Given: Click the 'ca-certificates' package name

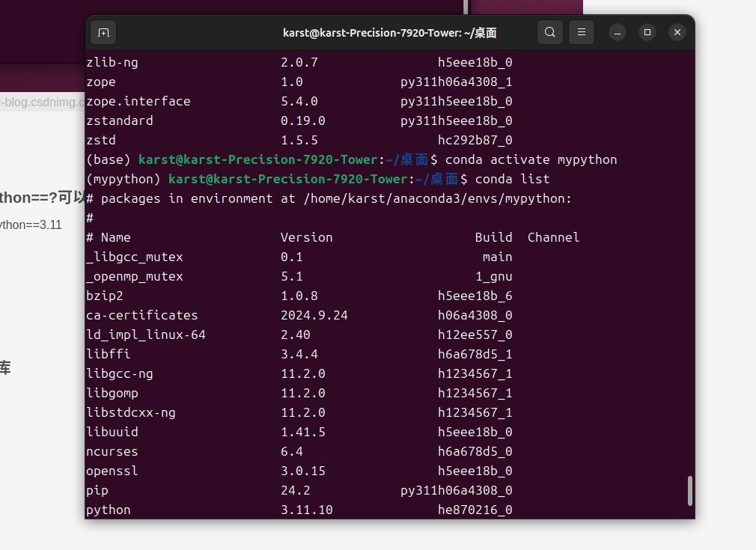Looking at the screenshot, I should [141, 315].
